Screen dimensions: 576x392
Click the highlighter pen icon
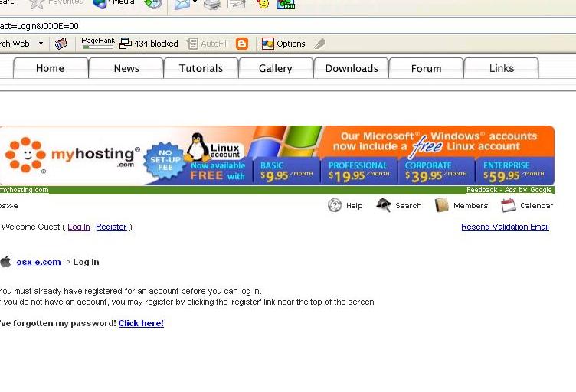[x=319, y=44]
